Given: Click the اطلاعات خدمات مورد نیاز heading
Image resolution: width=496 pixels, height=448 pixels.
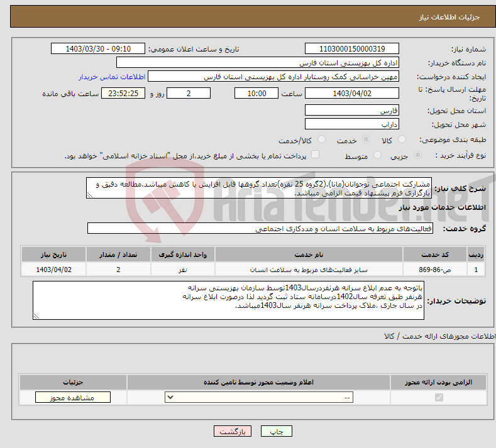Looking at the screenshot, I should [442, 207].
